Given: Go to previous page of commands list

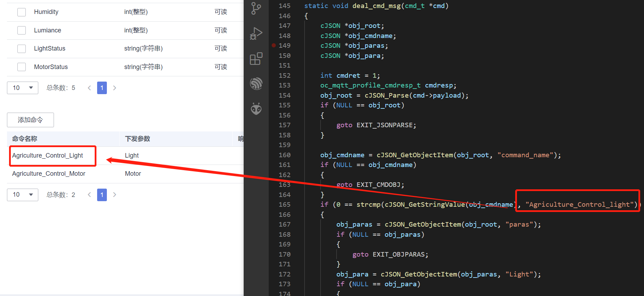Looking at the screenshot, I should pyautogui.click(x=89, y=195).
